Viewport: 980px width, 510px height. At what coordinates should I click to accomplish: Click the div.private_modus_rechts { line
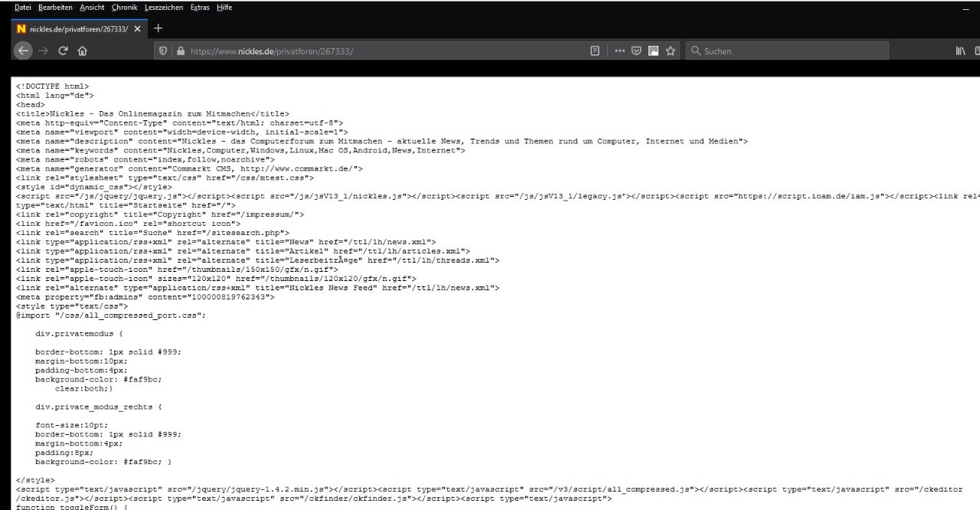pyautogui.click(x=99, y=407)
